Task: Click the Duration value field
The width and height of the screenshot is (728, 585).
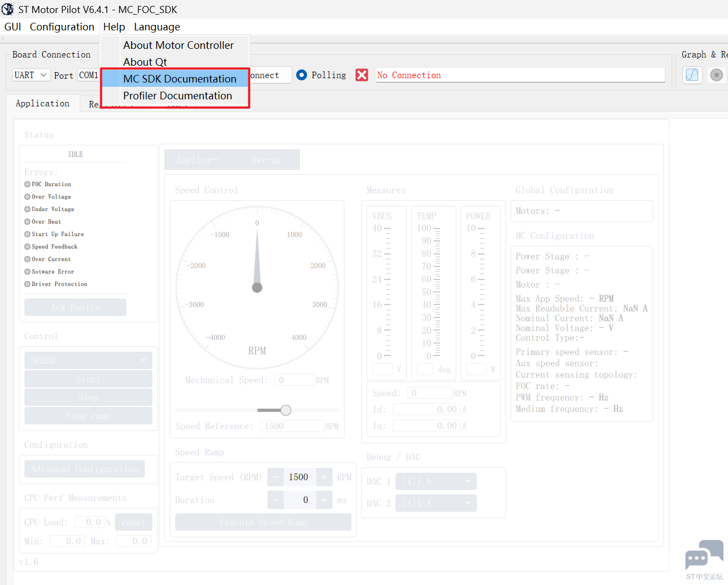Action: coord(300,500)
